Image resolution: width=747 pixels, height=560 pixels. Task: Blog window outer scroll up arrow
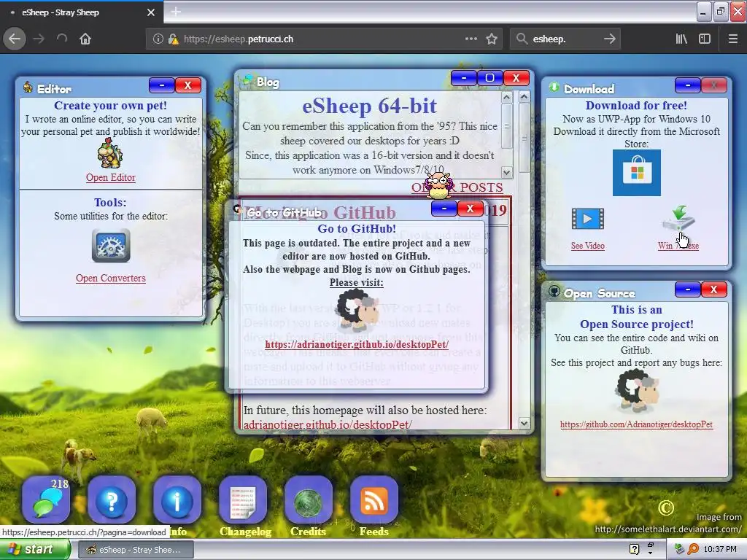point(524,97)
